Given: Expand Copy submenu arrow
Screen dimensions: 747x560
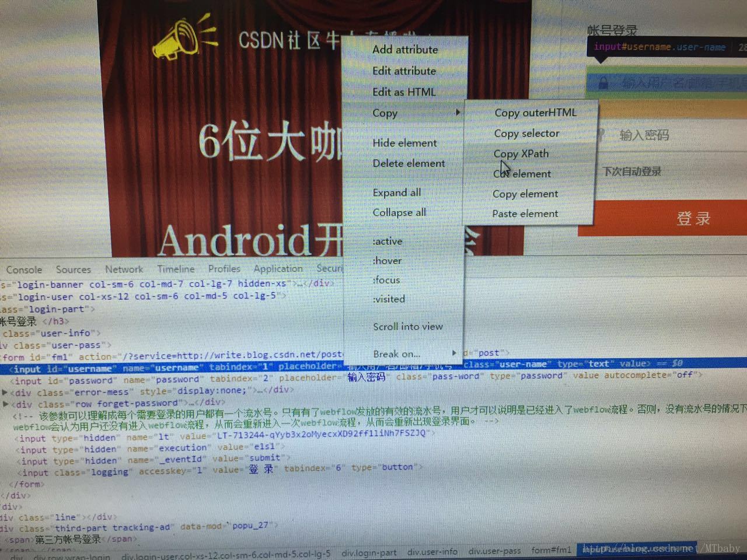Looking at the screenshot, I should (x=458, y=112).
